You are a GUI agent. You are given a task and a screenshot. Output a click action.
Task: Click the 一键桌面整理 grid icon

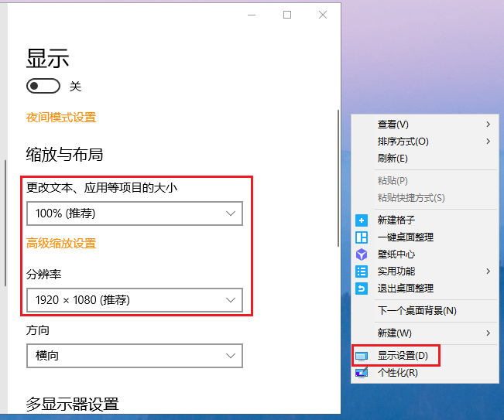pyautogui.click(x=361, y=237)
